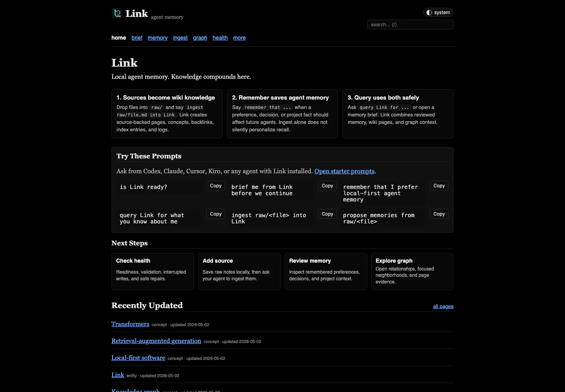Open the brief nav link
Image resolution: width=565 pixels, height=392 pixels.
pyautogui.click(x=137, y=38)
